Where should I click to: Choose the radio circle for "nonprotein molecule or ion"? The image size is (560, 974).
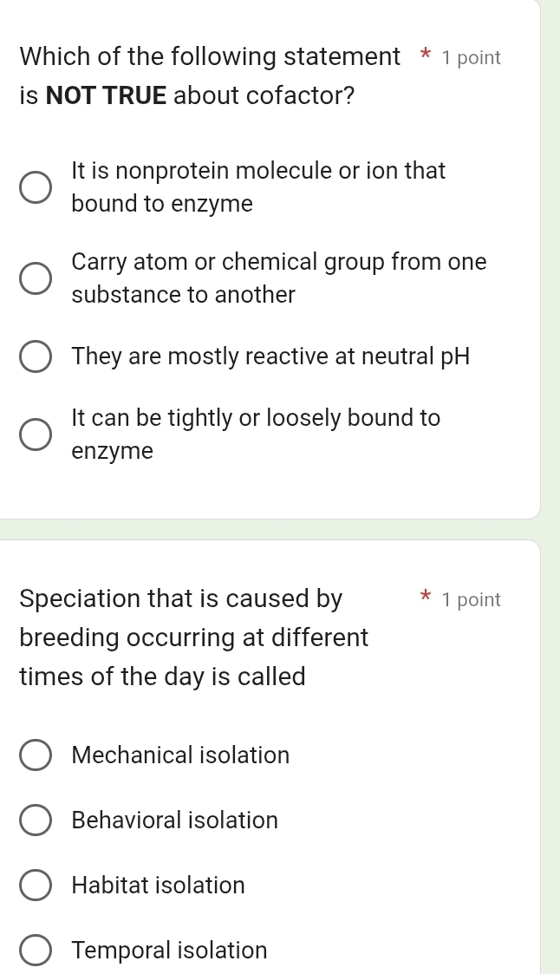tap(35, 187)
